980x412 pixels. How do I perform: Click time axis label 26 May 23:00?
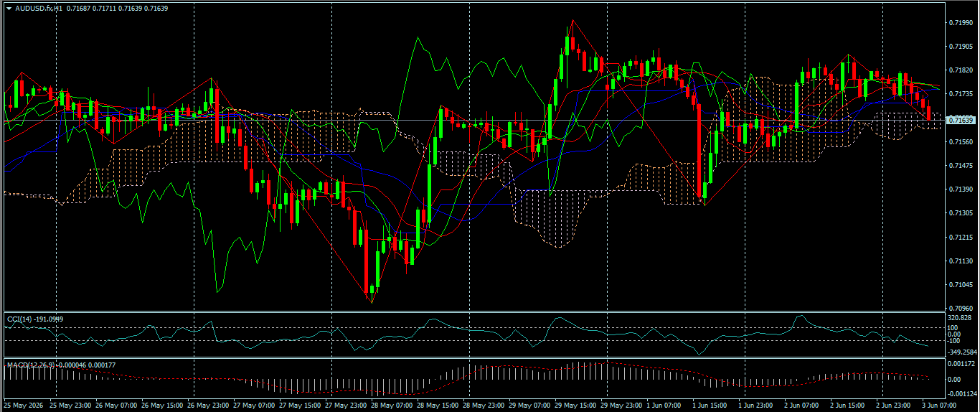[208, 406]
